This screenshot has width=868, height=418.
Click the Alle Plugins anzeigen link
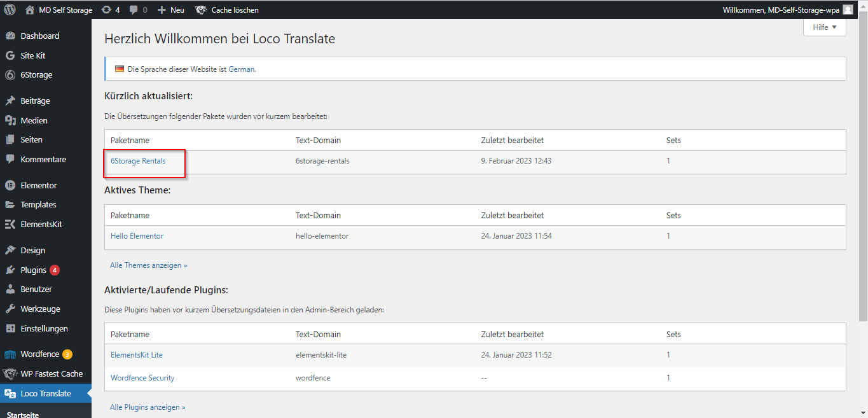point(148,407)
